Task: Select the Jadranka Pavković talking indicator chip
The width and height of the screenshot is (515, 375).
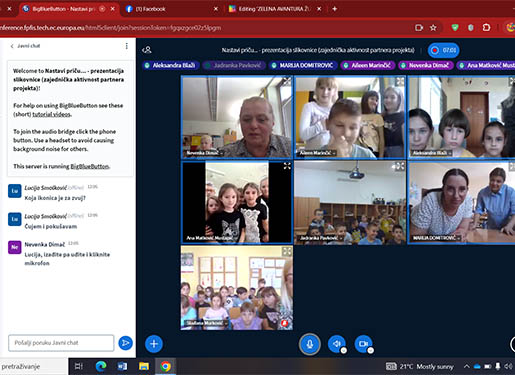Action: point(234,65)
